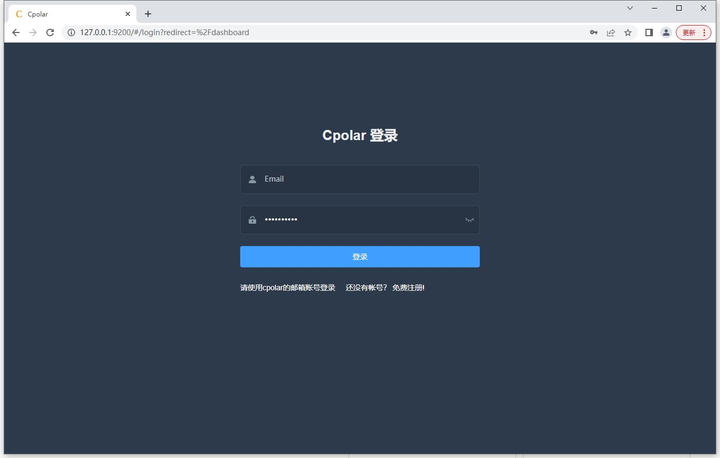Maximize the browser window
The width and height of the screenshot is (720, 458).
click(679, 8)
